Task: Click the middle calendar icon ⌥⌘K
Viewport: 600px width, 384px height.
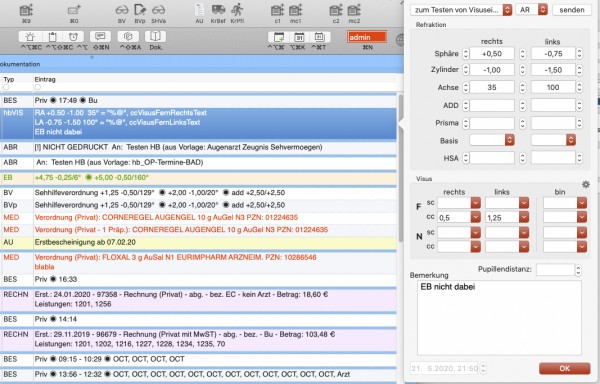Action: click(299, 37)
